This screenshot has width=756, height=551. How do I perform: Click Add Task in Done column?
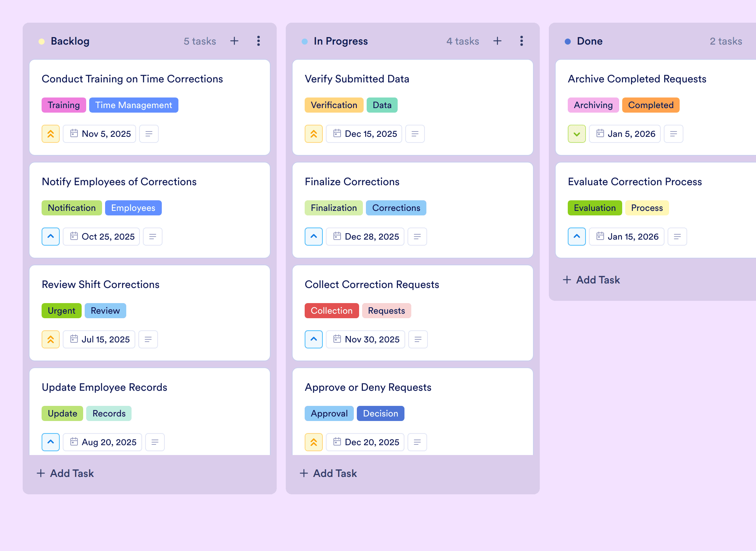591,280
